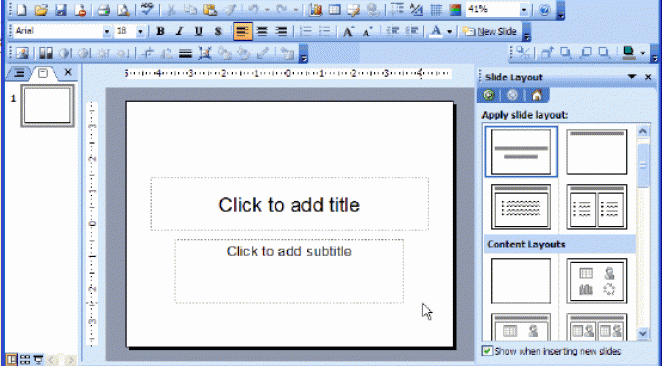Apply the Blank content layout

(521, 281)
